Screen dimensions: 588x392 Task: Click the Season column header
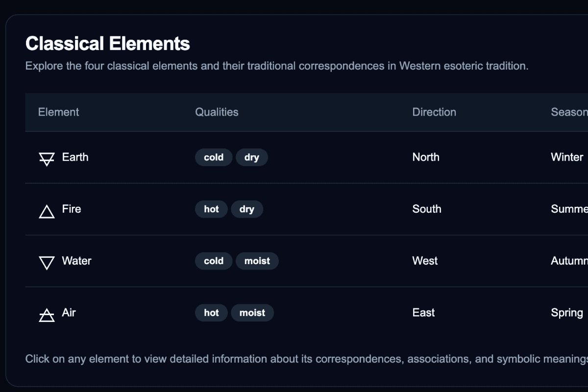[568, 112]
